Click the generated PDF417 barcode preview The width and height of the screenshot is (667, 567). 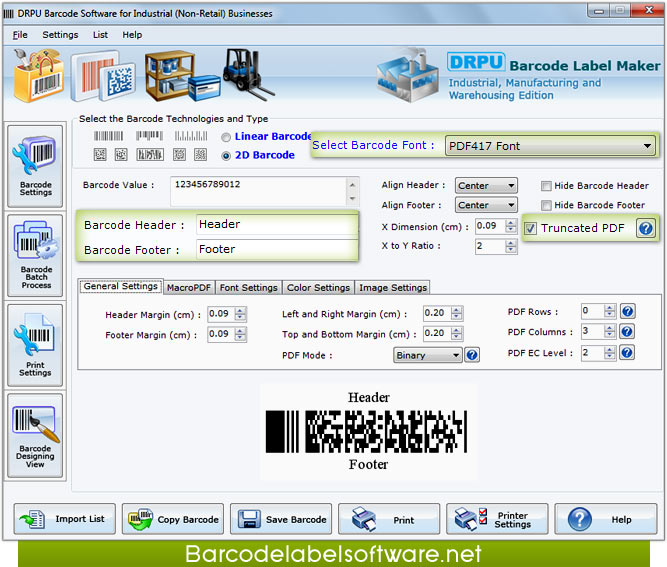pos(366,431)
